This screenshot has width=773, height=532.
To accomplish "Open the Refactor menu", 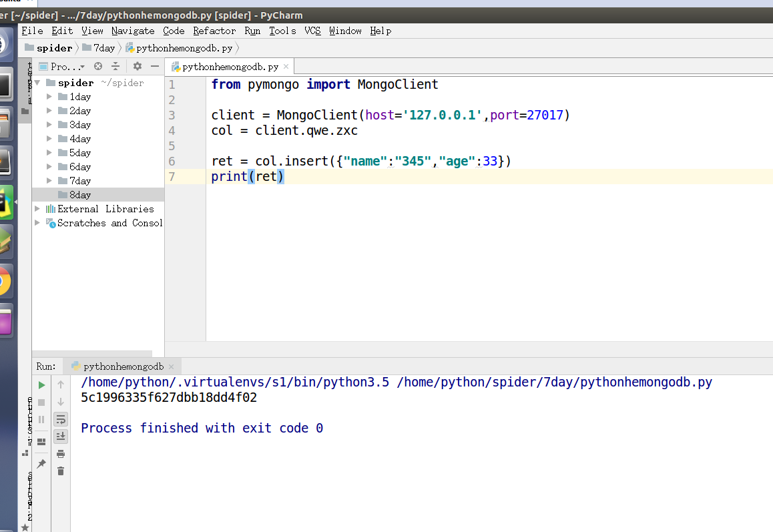I will coord(214,31).
